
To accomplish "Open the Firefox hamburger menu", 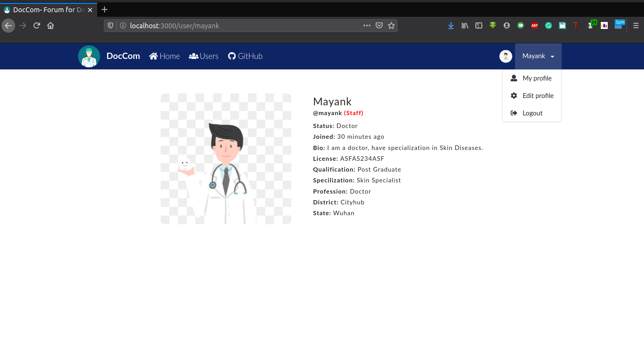I will click(x=636, y=25).
